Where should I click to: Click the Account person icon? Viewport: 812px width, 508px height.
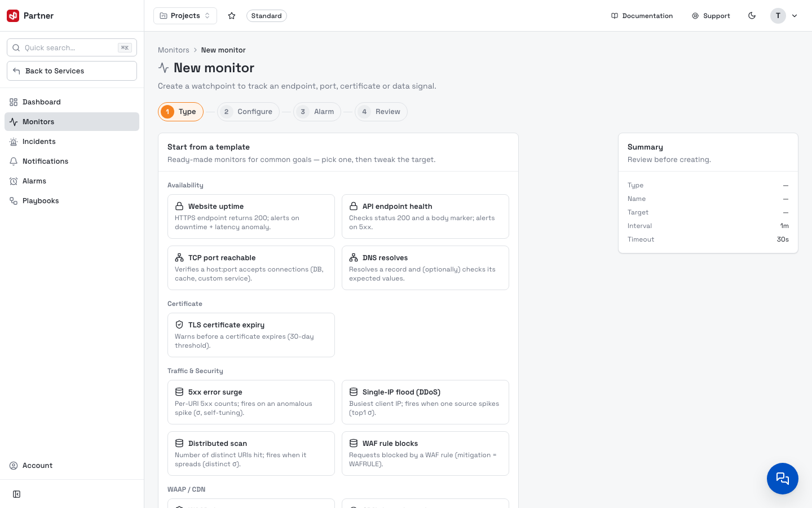coord(14,466)
